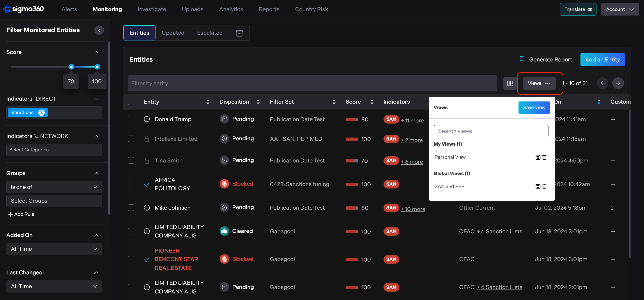The image size is (644, 300).
Task: Switch to the Escalated tab
Action: (209, 33)
